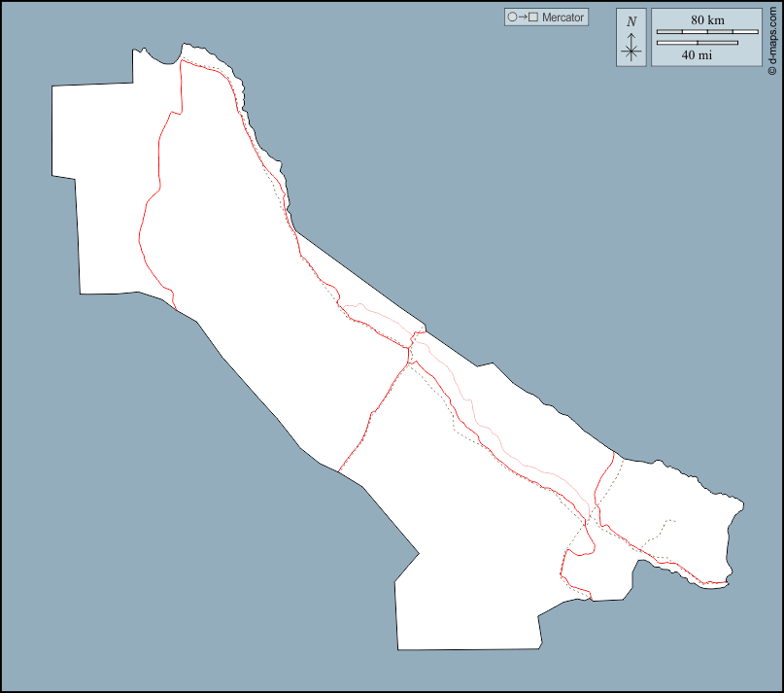Open the d-maps.com copyright link

point(771,39)
